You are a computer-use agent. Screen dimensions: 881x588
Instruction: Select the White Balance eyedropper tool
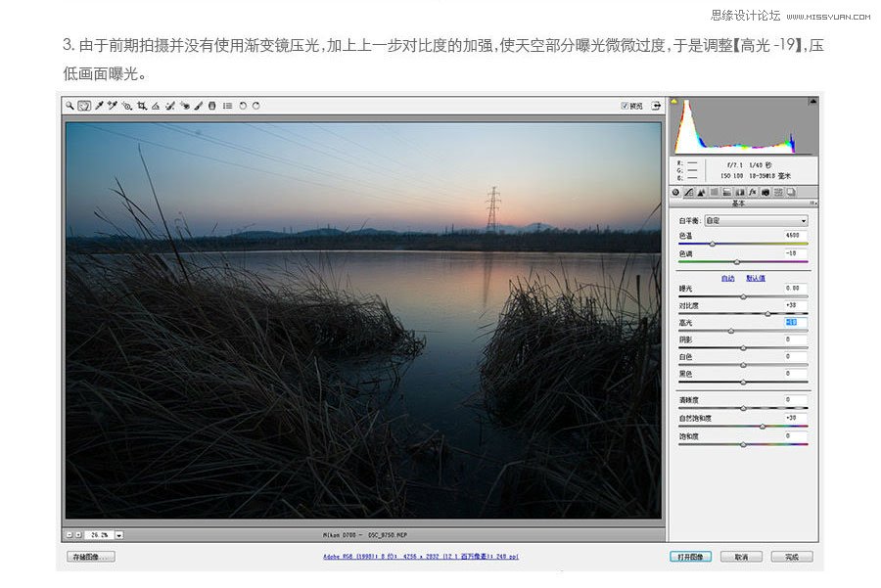99,106
